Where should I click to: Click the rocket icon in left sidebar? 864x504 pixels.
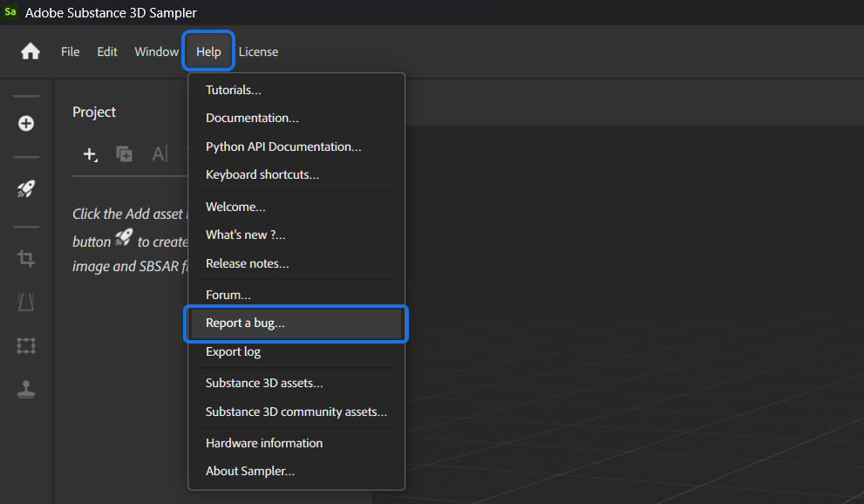26,189
